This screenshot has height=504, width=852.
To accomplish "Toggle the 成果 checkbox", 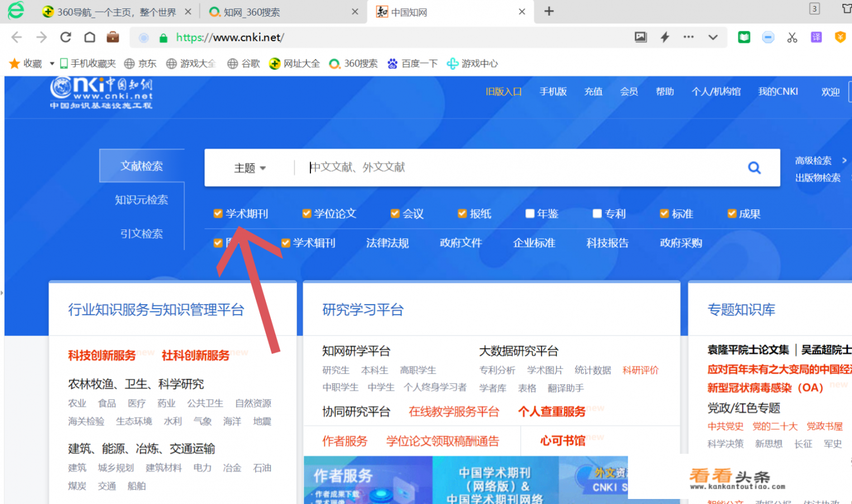I will [x=732, y=213].
